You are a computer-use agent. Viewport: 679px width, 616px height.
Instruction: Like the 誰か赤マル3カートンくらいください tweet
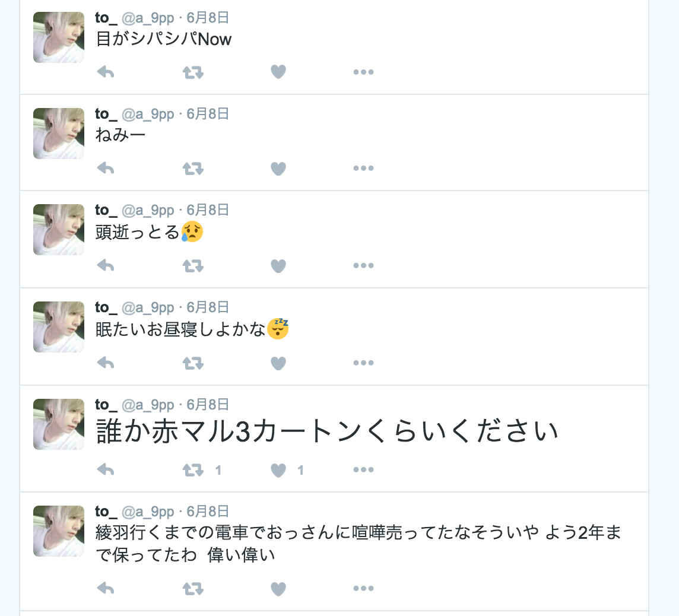click(278, 470)
